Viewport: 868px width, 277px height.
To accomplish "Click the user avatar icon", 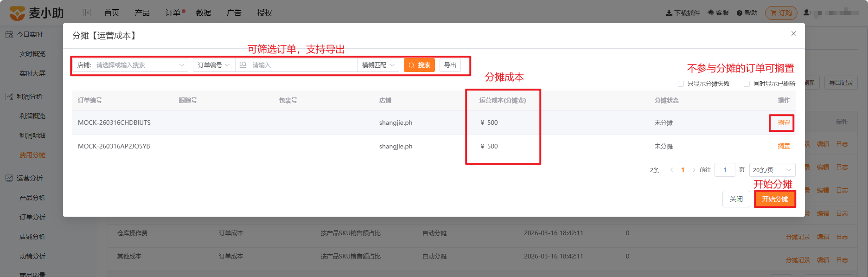I will [807, 13].
